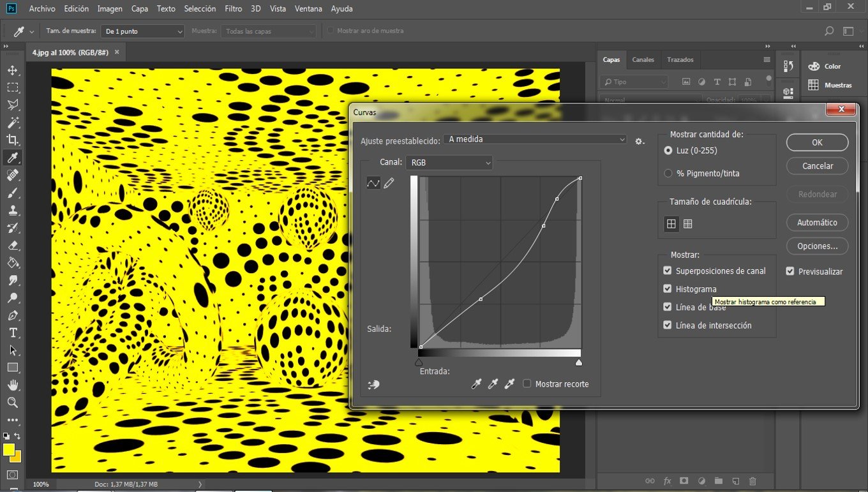Select the Crop tool

click(12, 140)
